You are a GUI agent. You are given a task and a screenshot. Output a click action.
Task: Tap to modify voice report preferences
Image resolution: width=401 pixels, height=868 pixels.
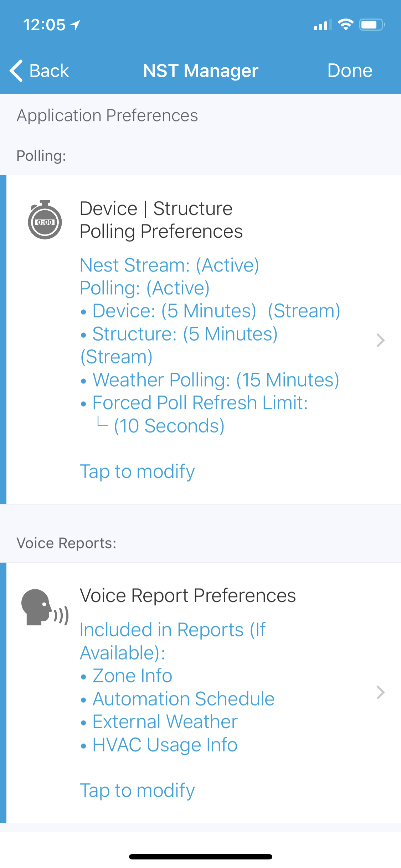coord(137,791)
